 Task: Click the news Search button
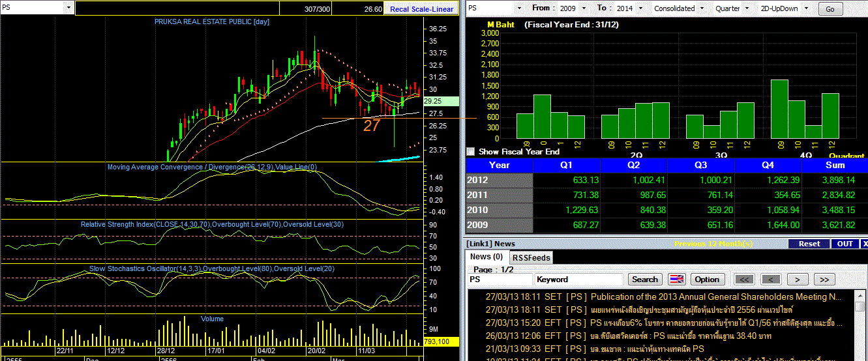coord(645,280)
